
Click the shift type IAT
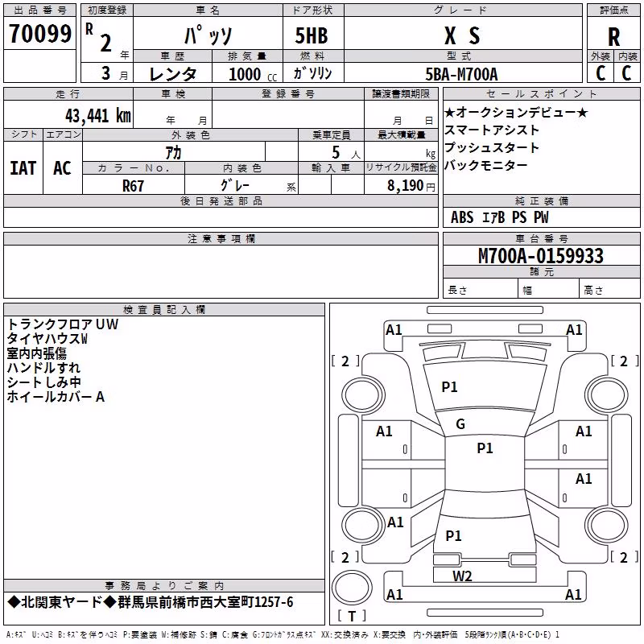pos(23,168)
